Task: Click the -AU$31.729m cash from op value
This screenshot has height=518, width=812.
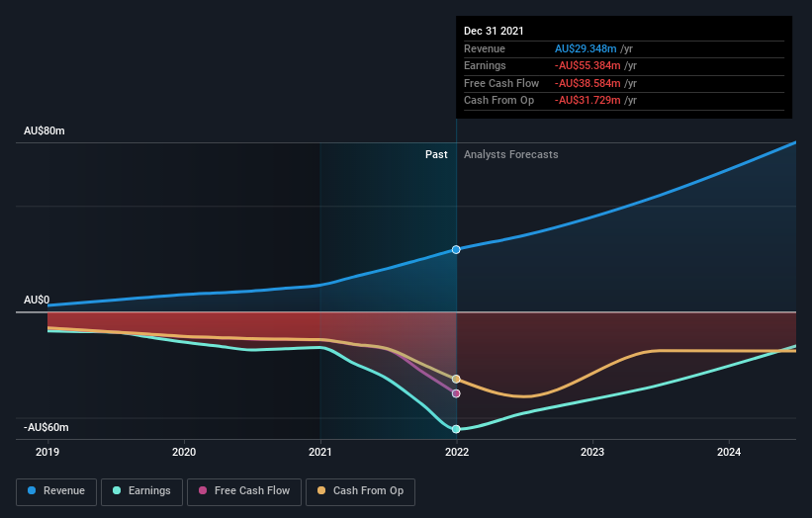Action: 587,101
